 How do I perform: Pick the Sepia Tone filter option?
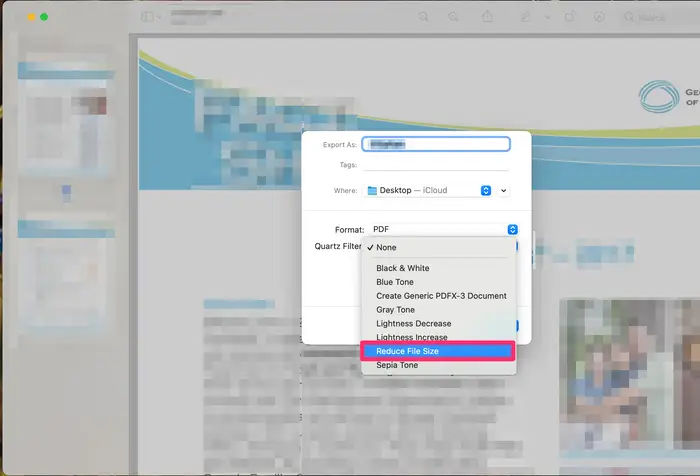pos(397,365)
